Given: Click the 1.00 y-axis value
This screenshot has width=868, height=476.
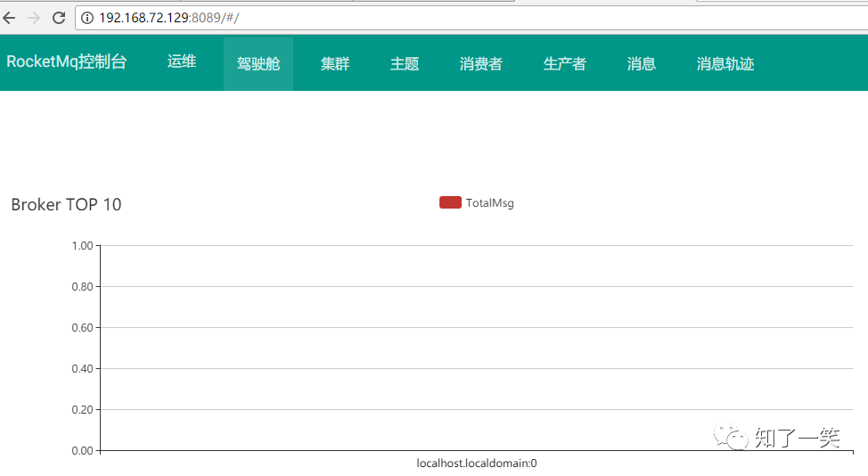Looking at the screenshot, I should point(83,246).
